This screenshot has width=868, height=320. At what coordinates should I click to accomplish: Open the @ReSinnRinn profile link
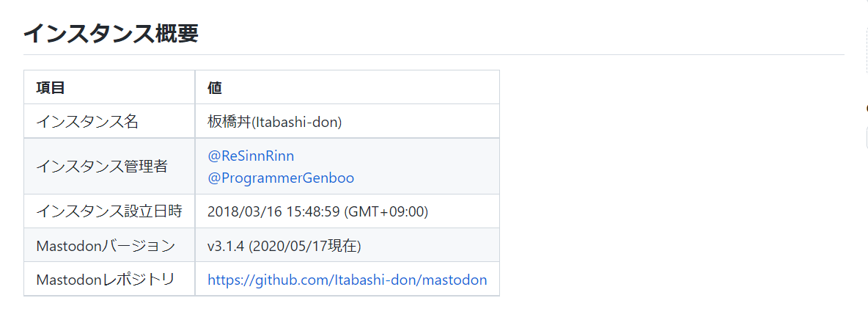tap(251, 156)
